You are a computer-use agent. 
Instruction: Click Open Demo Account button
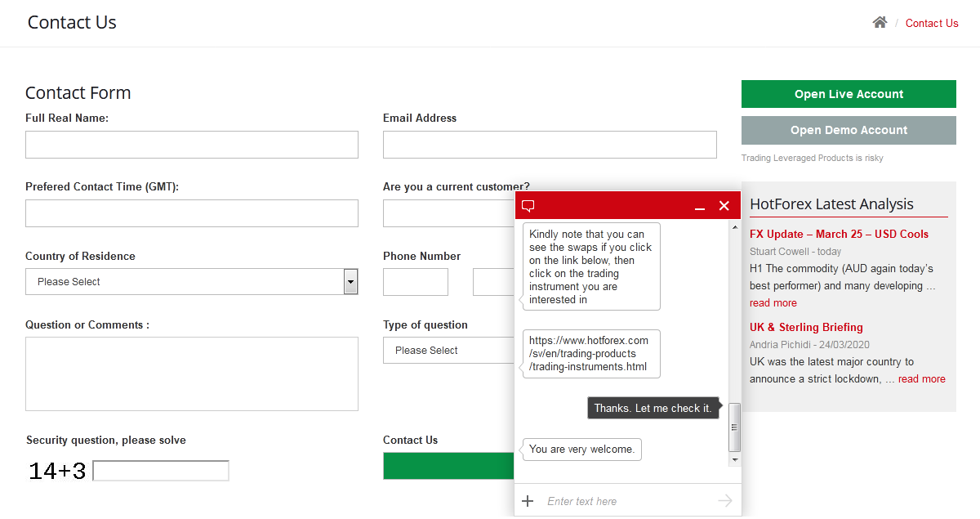click(x=849, y=130)
